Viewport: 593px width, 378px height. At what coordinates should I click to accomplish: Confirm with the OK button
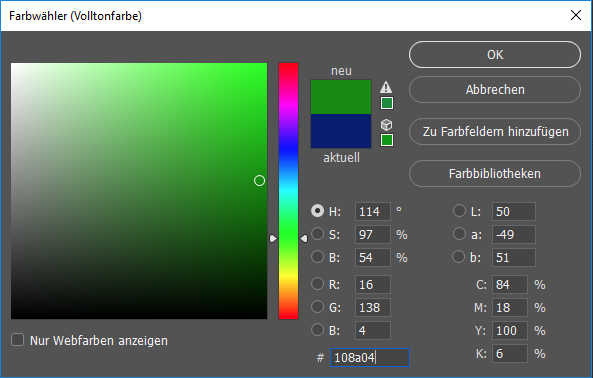[495, 55]
